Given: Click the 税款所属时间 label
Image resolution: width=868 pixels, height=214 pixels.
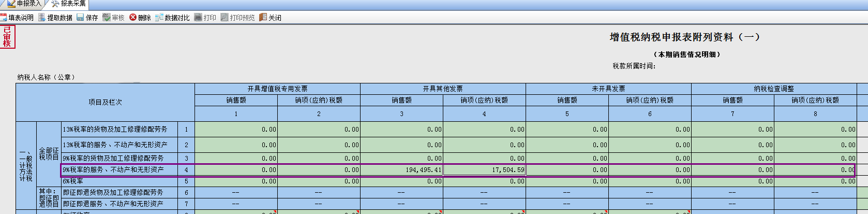Looking at the screenshot, I should [x=634, y=66].
